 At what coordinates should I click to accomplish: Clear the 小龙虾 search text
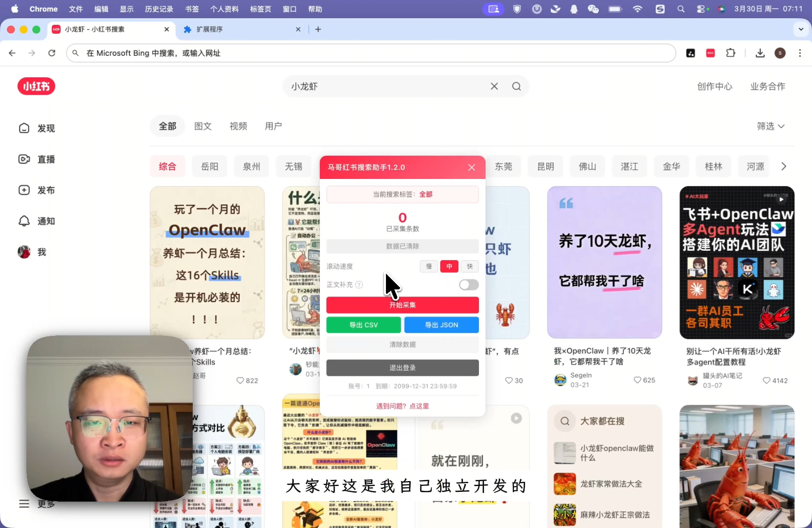pyautogui.click(x=495, y=87)
